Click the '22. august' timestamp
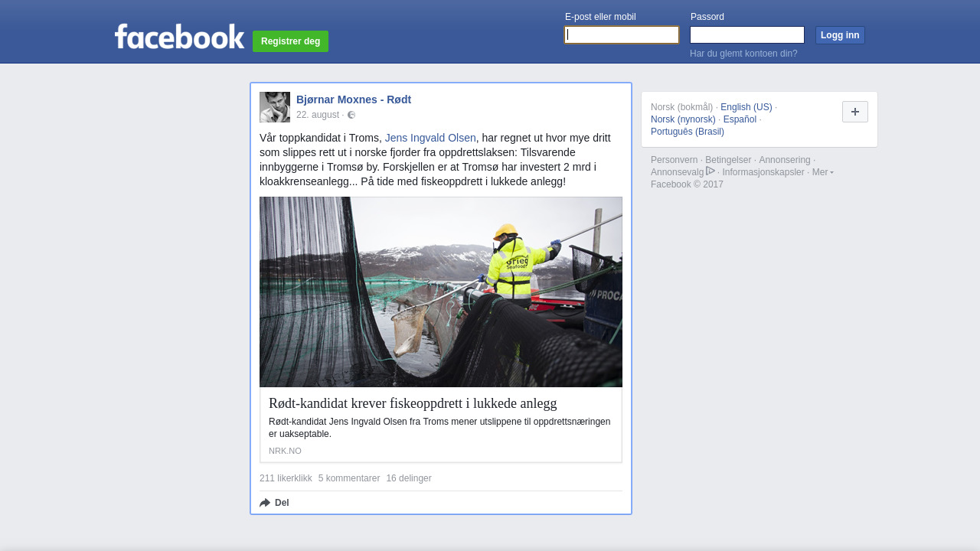Viewport: 980px width, 551px height. (318, 115)
